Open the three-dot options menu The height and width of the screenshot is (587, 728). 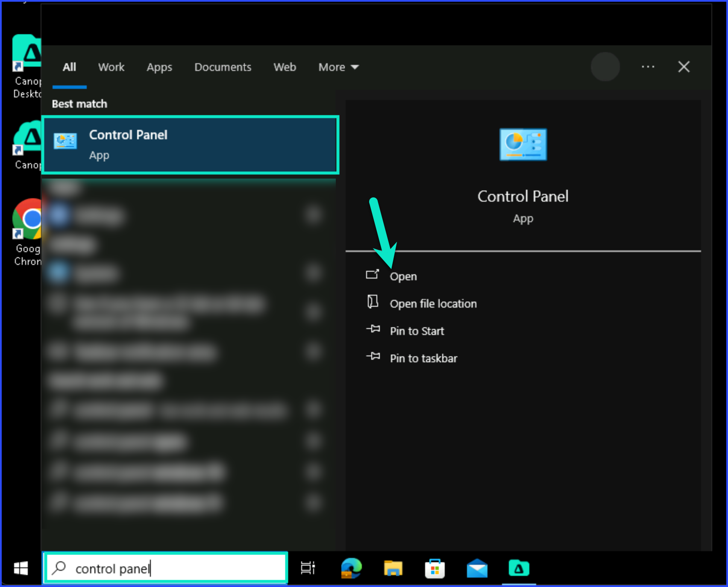click(648, 67)
